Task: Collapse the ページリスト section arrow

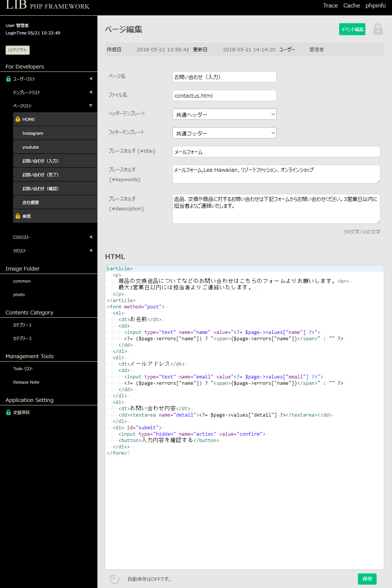Action: pos(90,106)
